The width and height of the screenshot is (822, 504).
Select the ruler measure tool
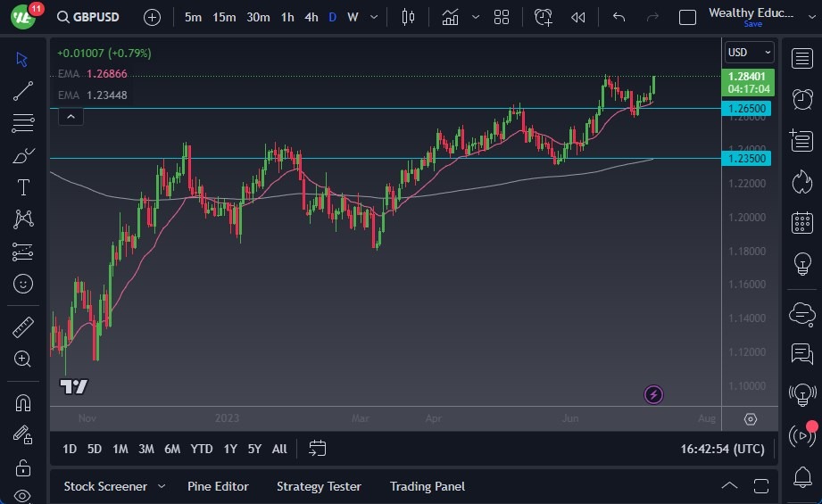(23, 326)
